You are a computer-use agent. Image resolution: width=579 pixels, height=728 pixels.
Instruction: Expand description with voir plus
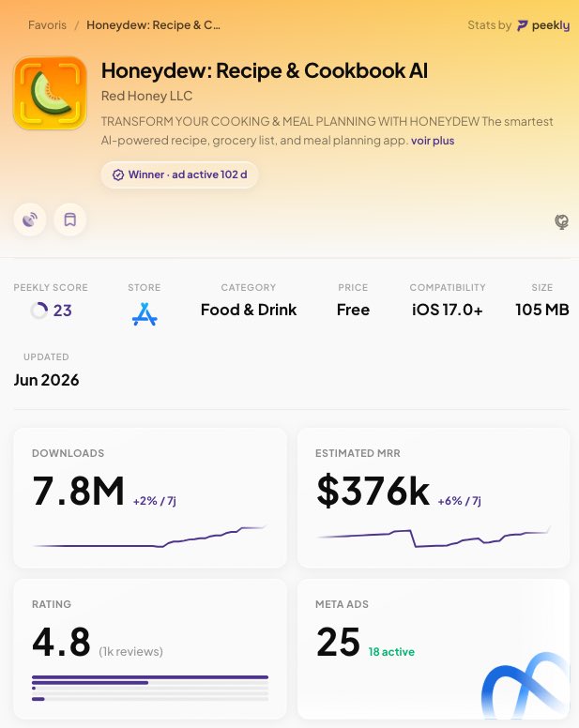pyautogui.click(x=433, y=141)
